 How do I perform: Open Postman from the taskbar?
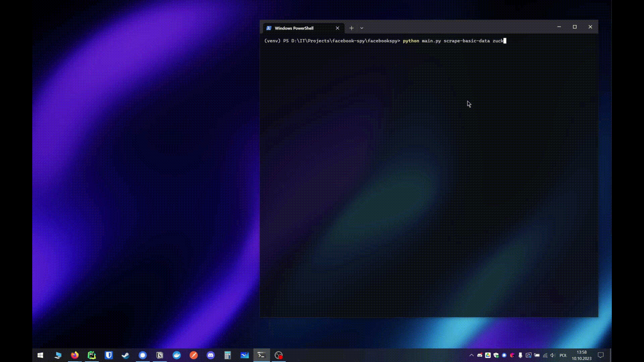tap(194, 355)
